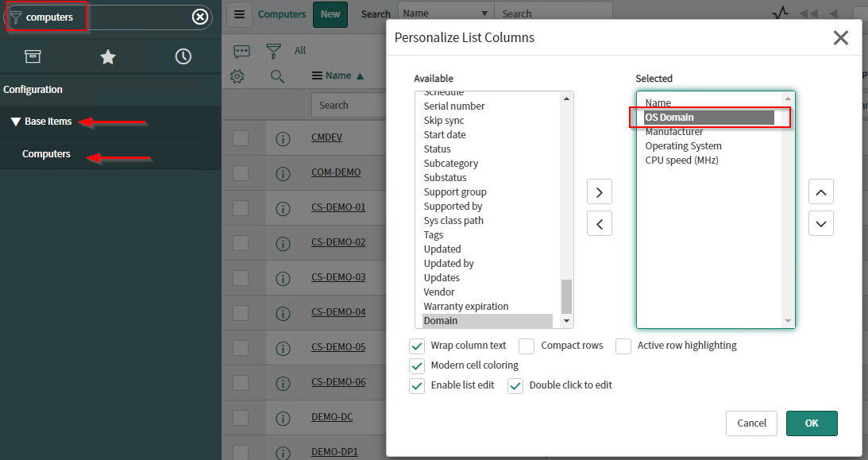Select Domain in Available list
Image resolution: width=868 pixels, height=460 pixels.
pos(487,320)
